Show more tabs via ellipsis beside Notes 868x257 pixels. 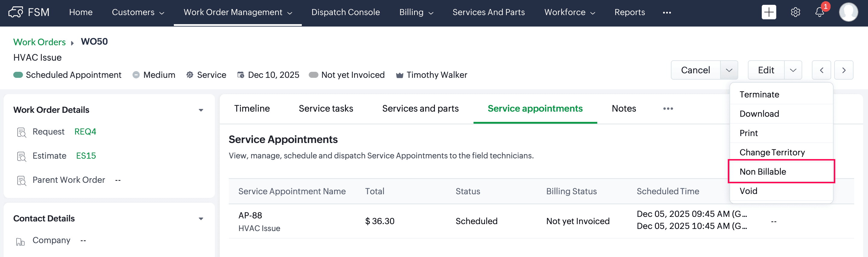coord(668,109)
